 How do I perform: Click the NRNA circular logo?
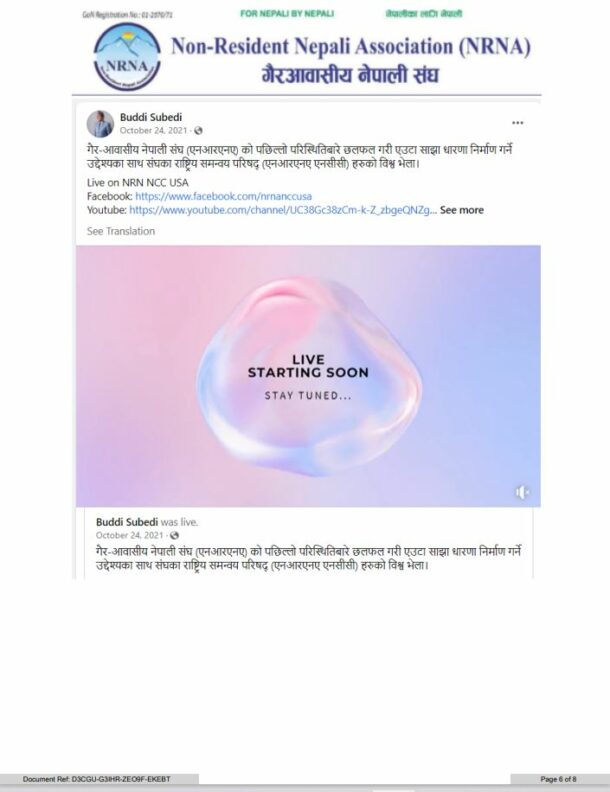tap(127, 57)
